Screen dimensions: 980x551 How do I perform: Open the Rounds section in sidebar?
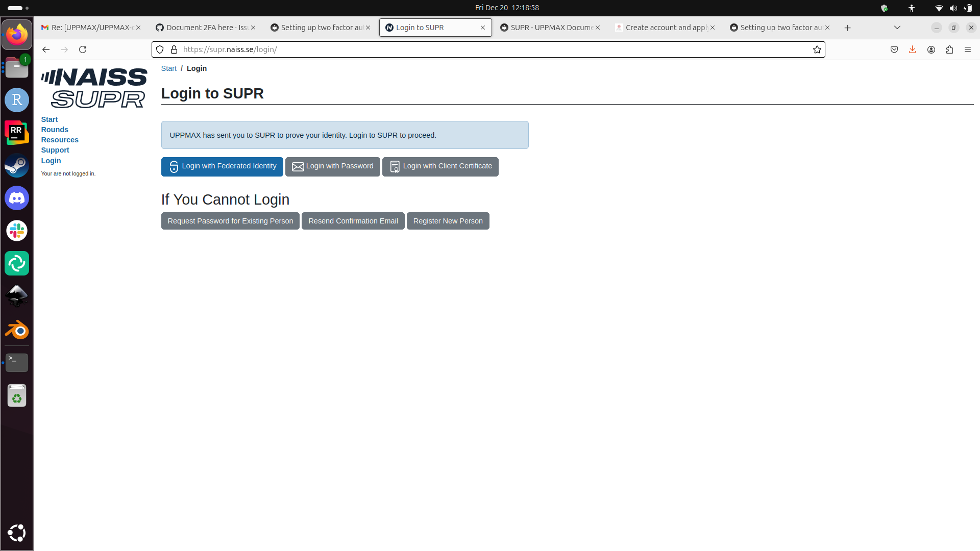pyautogui.click(x=55, y=129)
